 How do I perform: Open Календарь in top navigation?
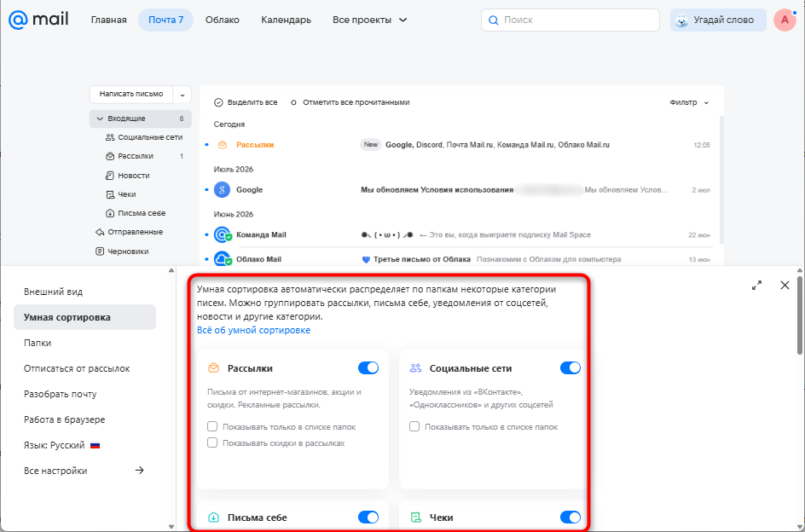[x=286, y=20]
